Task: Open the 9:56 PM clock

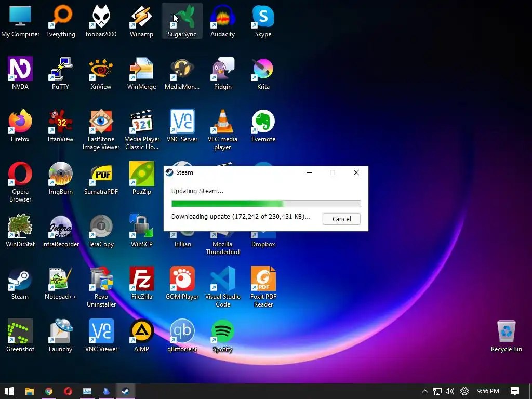Action: click(488, 391)
